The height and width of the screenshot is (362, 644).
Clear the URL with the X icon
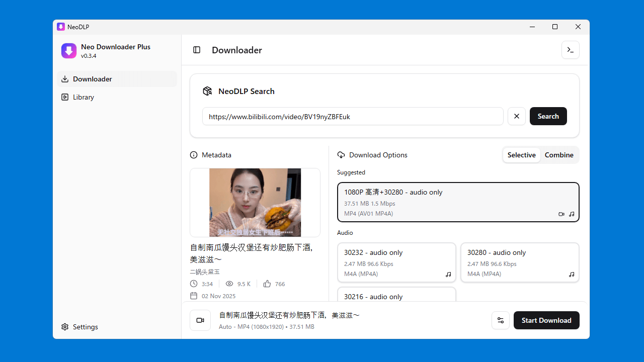516,116
